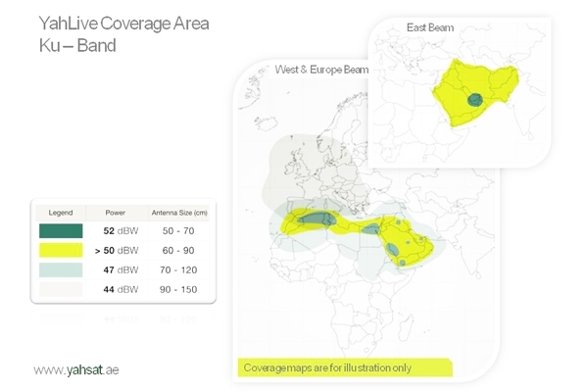This screenshot has height=392, width=588.
Task: Click 'Coverage maps are for illustration only' banner
Action: coord(345,367)
